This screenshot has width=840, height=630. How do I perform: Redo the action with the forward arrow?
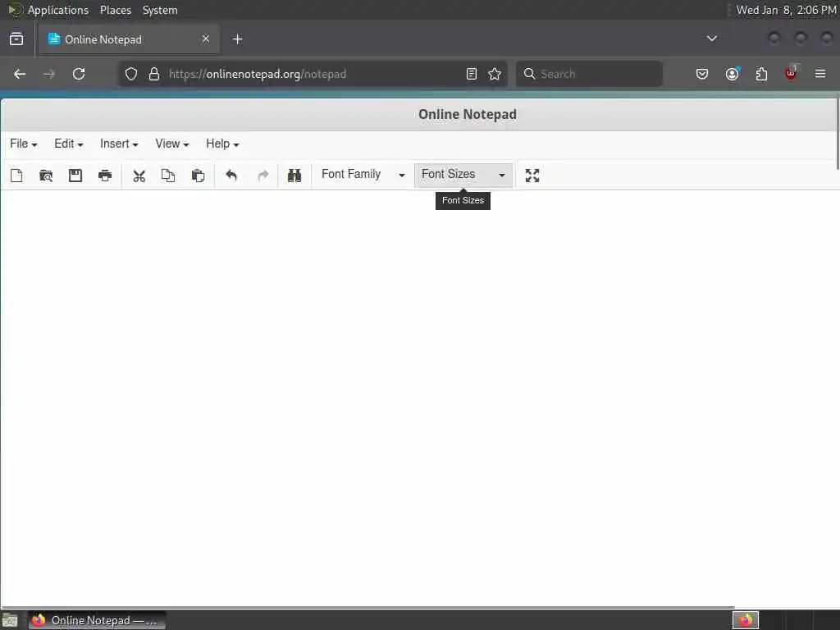262,176
